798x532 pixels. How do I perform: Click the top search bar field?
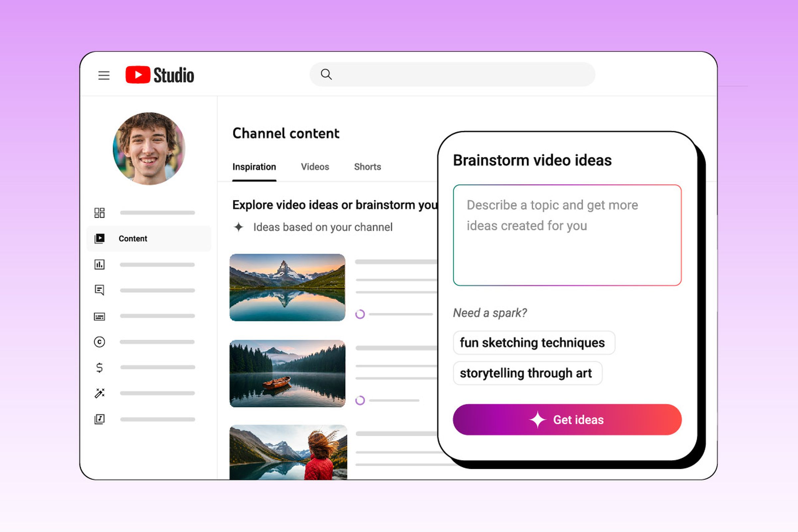pyautogui.click(x=452, y=74)
